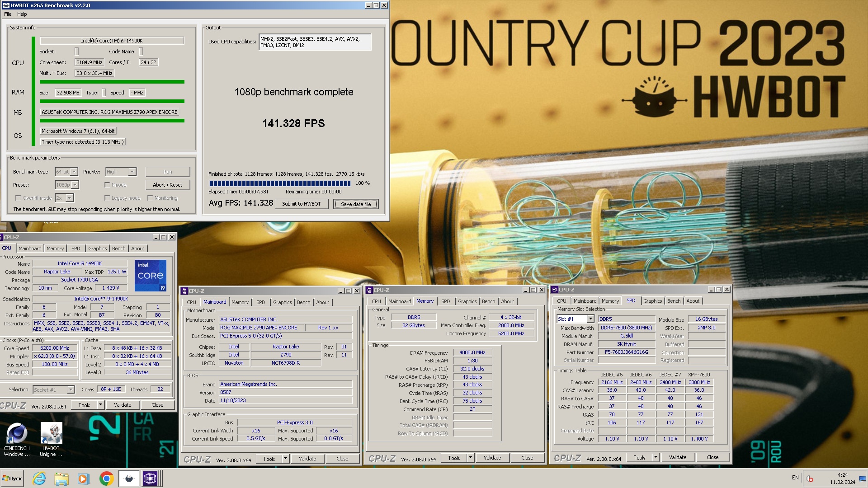
Task: Click Validate in CPU-Z CPU window
Action: (x=123, y=405)
